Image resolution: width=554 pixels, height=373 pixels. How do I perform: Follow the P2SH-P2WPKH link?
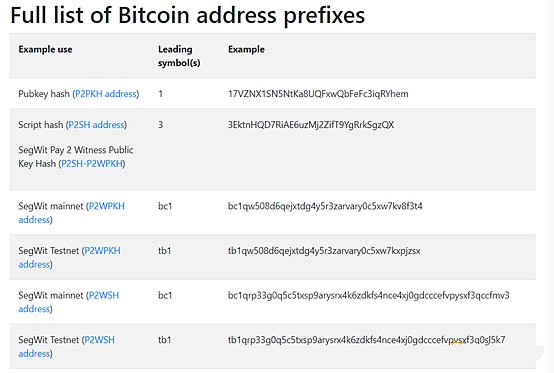tap(92, 164)
